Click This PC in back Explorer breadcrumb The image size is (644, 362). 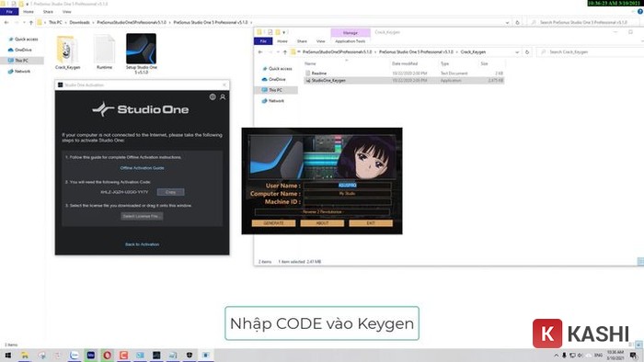(x=55, y=23)
